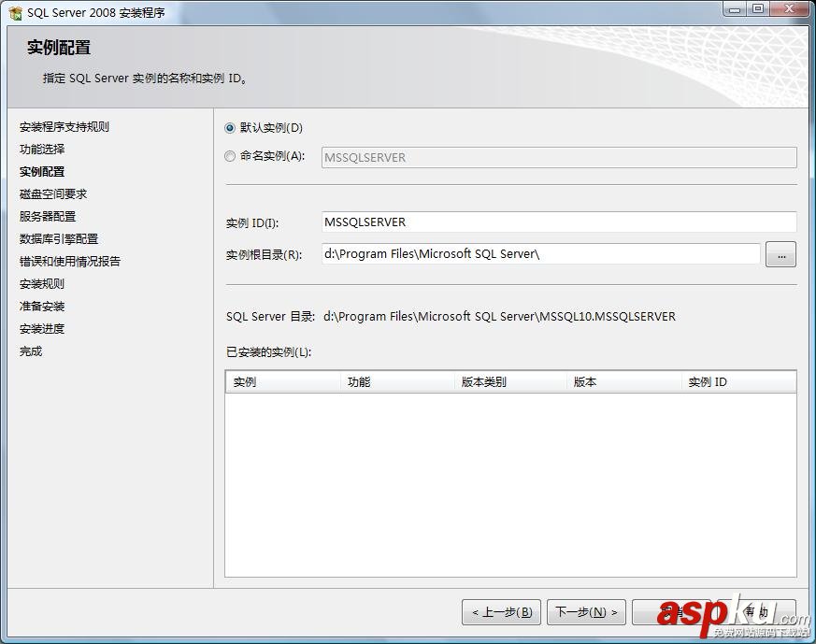Viewport: 816px width, 644px height.
Task: Select 安装规则 step in sidebar
Action: coord(42,284)
